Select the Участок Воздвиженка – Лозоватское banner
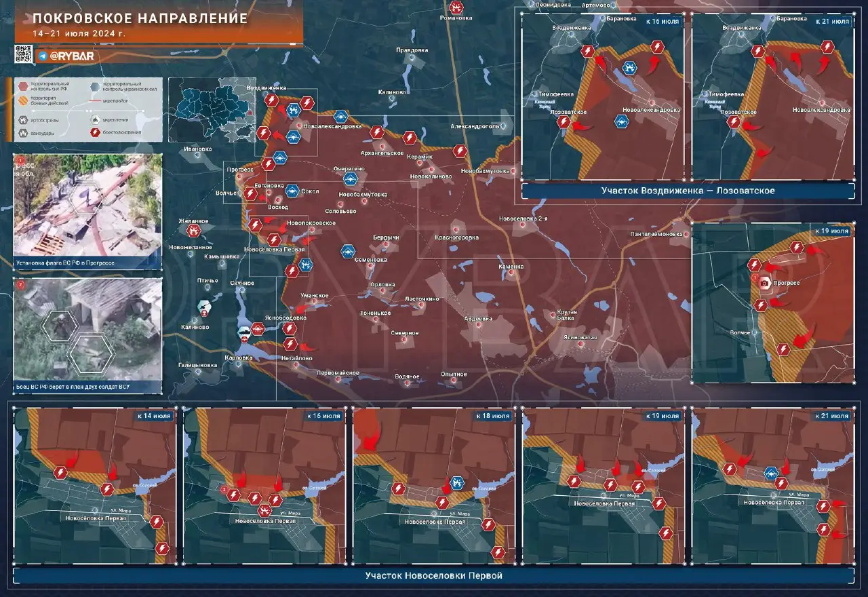 [x=687, y=191]
